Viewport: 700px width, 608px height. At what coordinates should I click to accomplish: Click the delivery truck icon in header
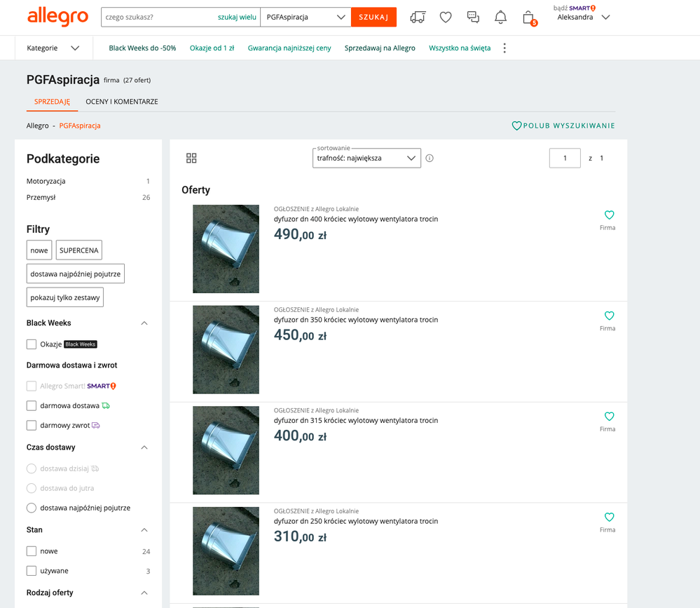pos(418,18)
